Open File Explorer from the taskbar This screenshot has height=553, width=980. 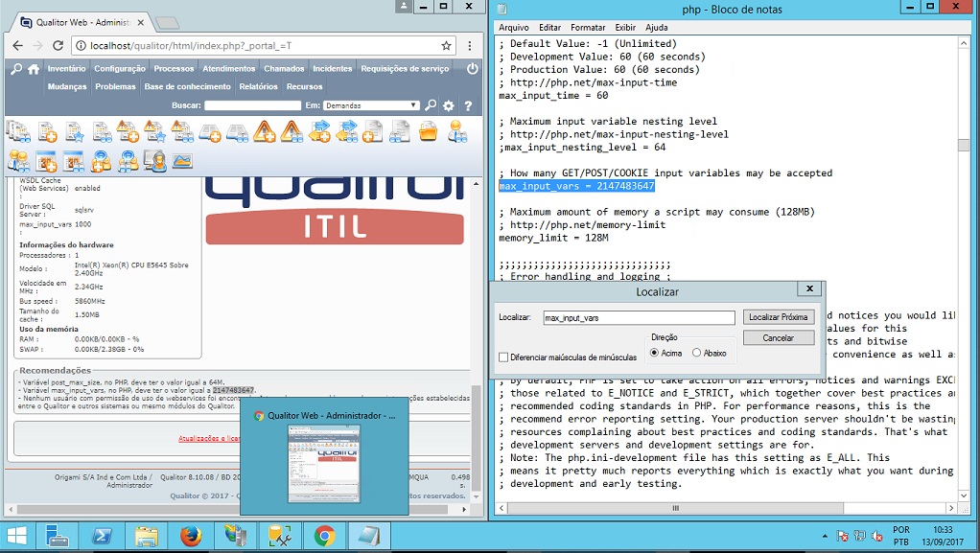[x=147, y=536]
